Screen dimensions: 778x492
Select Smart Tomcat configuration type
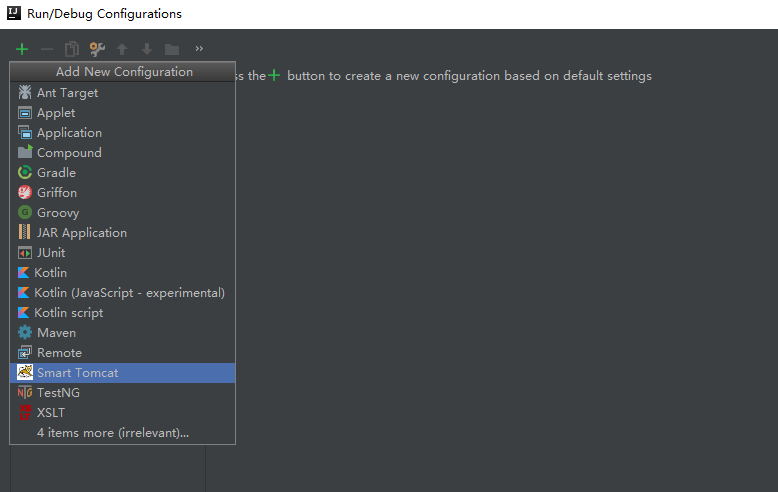pos(77,373)
